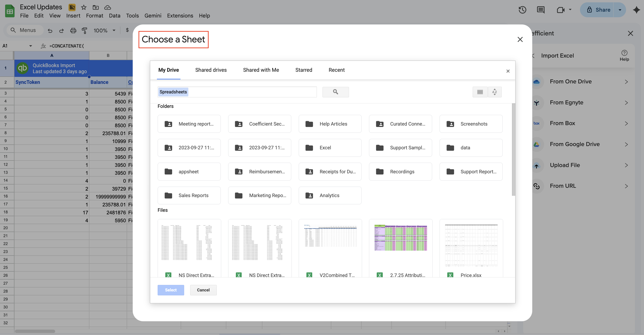
Task: Click the Cancel button
Action: pos(203,290)
